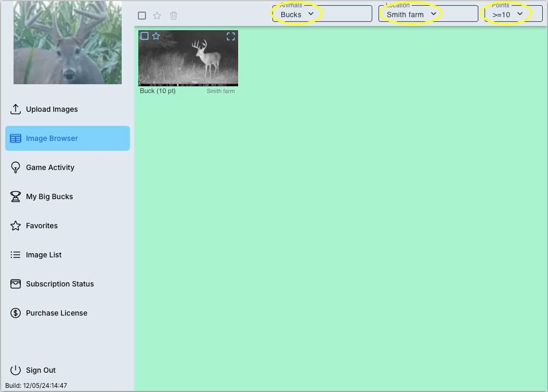Go to Game Activity

pos(68,167)
